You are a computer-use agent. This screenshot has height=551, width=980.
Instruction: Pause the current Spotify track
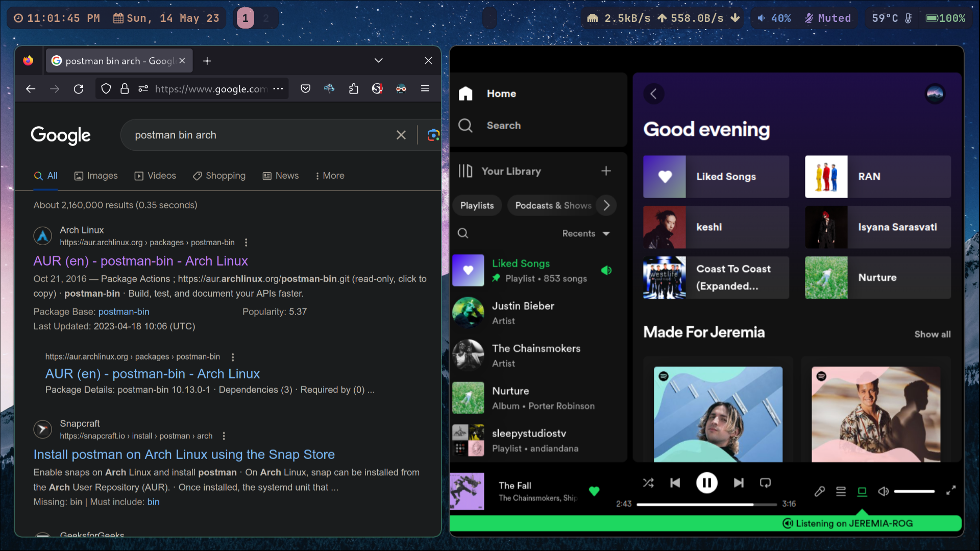pos(707,483)
